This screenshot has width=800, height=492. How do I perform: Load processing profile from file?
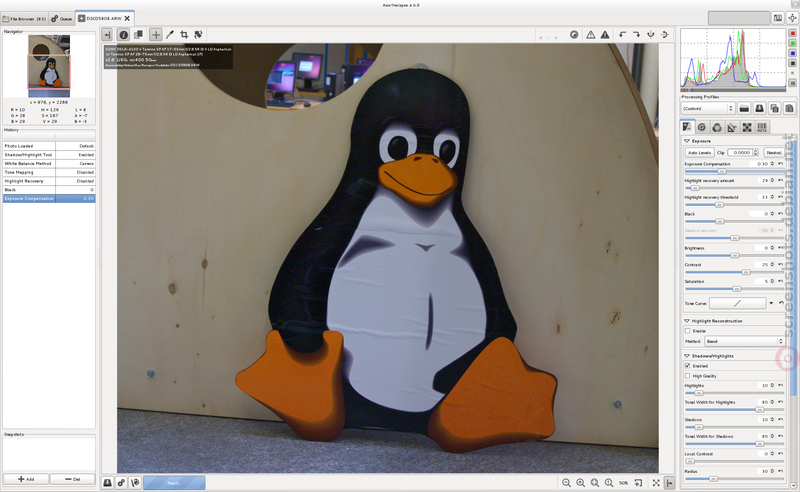click(x=744, y=108)
